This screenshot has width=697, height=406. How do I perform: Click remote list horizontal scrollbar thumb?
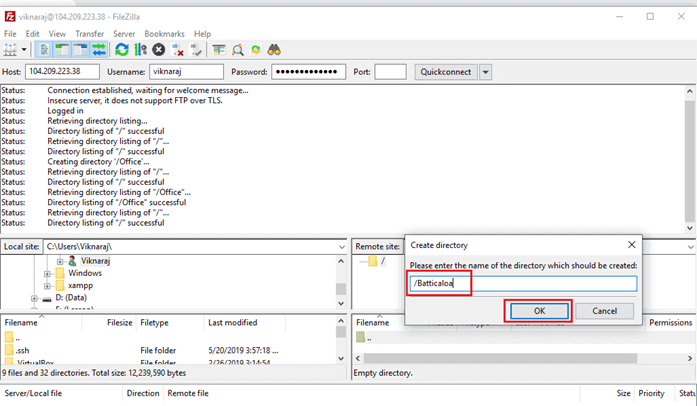point(500,358)
